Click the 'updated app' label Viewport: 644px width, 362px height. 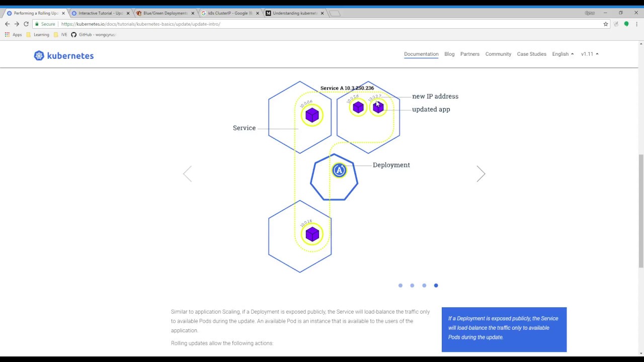[431, 109]
